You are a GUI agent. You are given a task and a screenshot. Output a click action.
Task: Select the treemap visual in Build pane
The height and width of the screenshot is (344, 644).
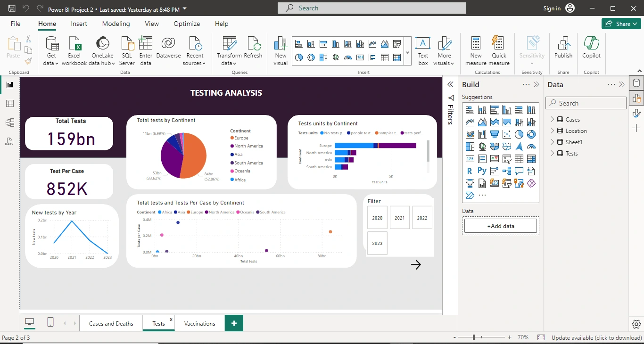pyautogui.click(x=470, y=147)
